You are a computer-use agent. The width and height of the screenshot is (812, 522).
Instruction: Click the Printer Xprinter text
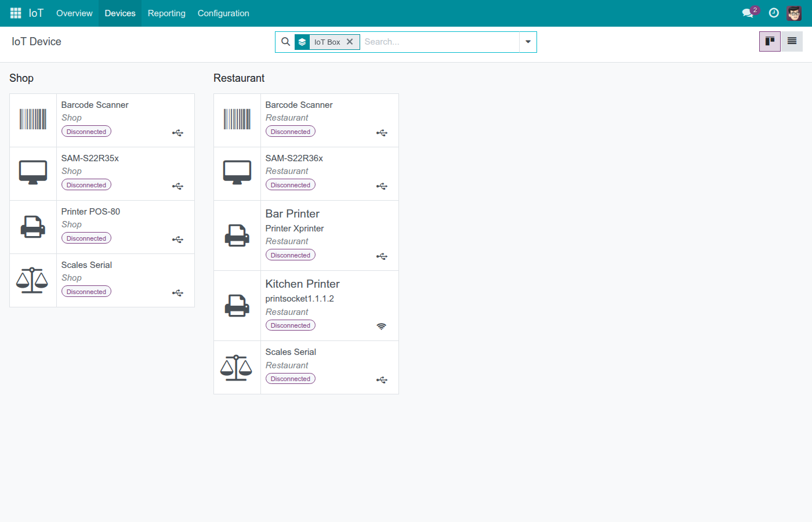point(294,229)
